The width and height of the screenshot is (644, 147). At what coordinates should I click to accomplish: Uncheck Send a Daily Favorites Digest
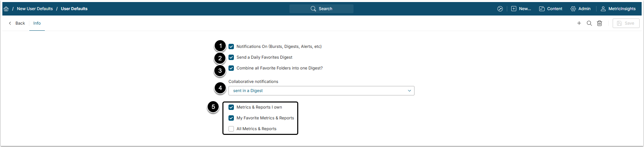pyautogui.click(x=231, y=57)
